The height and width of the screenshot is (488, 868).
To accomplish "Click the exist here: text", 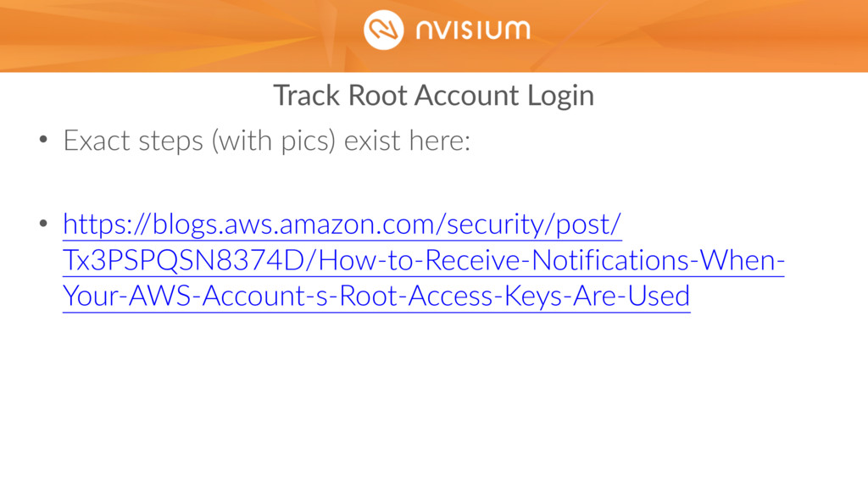I will click(407, 141).
